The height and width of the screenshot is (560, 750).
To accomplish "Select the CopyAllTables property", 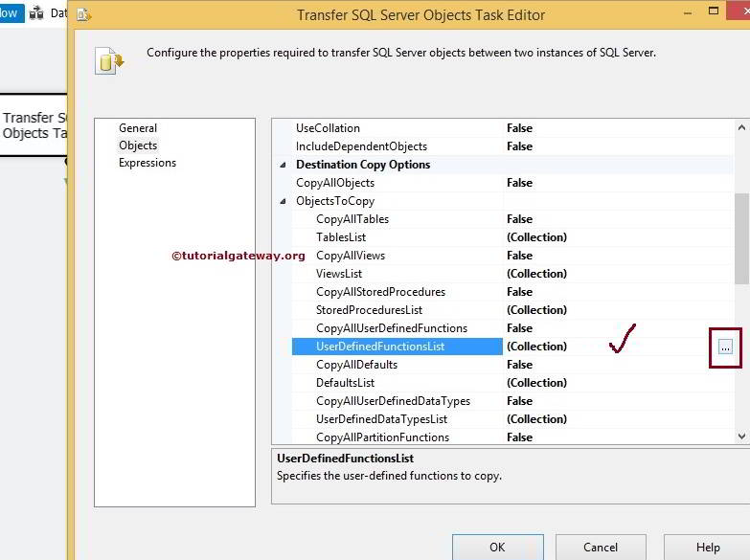I will 352,219.
